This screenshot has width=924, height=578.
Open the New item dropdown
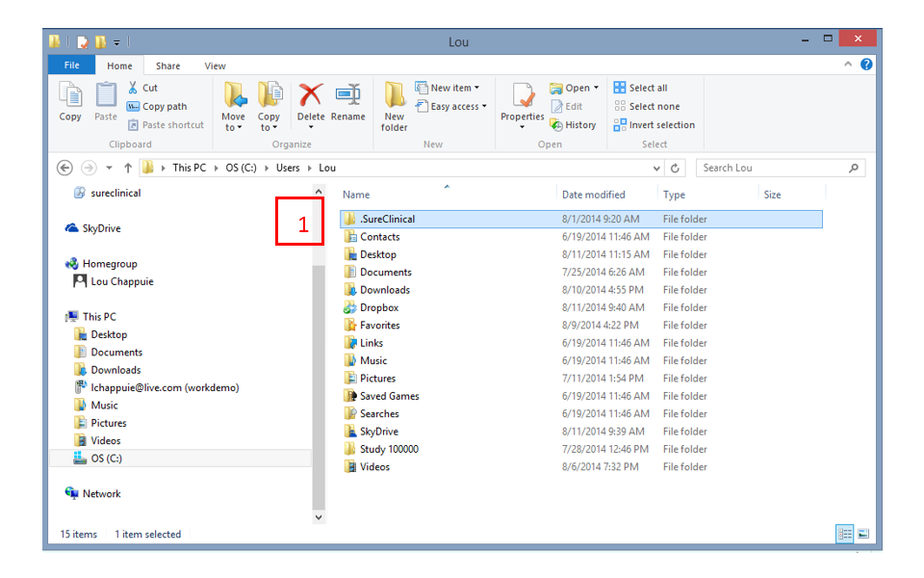point(448,88)
